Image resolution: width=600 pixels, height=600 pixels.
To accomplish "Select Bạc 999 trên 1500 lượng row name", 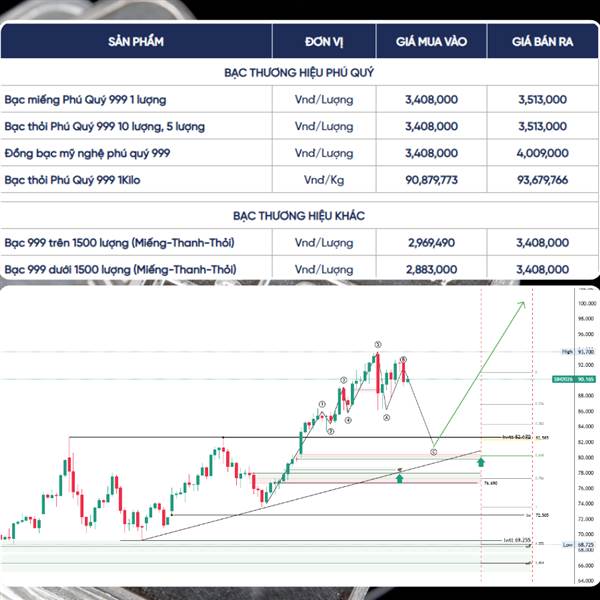I will (119, 243).
